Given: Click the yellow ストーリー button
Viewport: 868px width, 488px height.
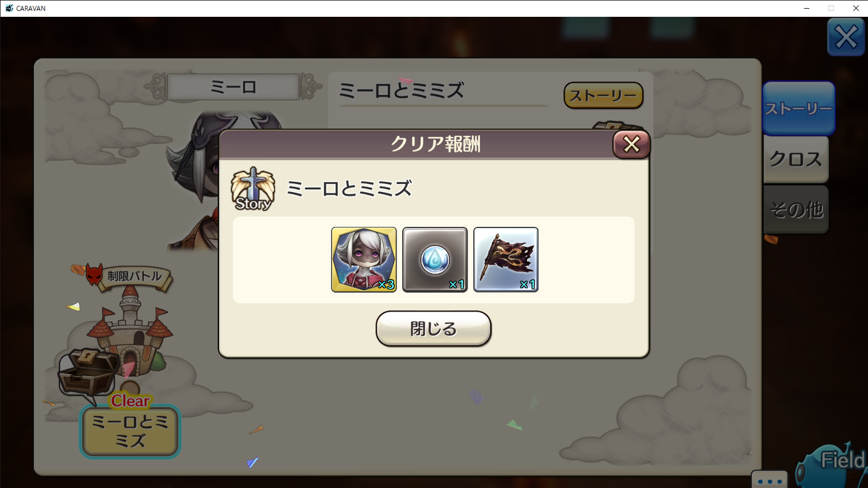Looking at the screenshot, I should pos(603,96).
